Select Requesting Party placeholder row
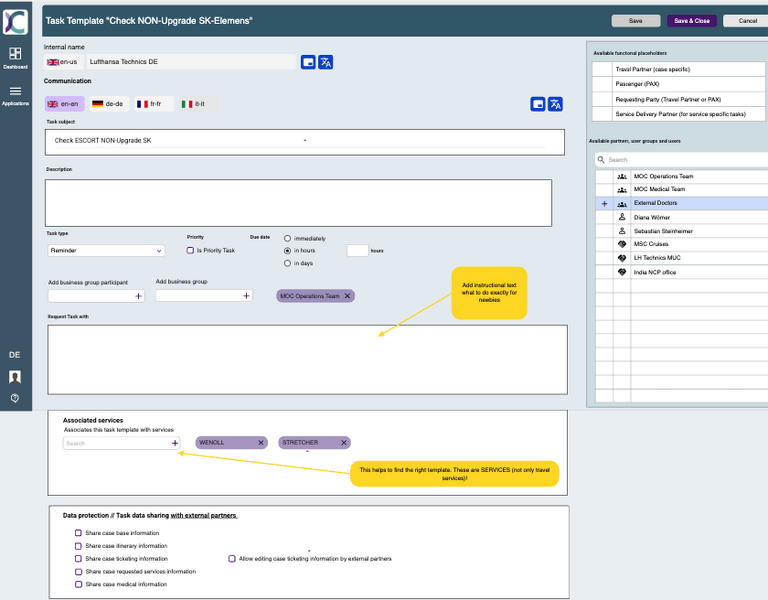The image size is (768, 600). 679,99
